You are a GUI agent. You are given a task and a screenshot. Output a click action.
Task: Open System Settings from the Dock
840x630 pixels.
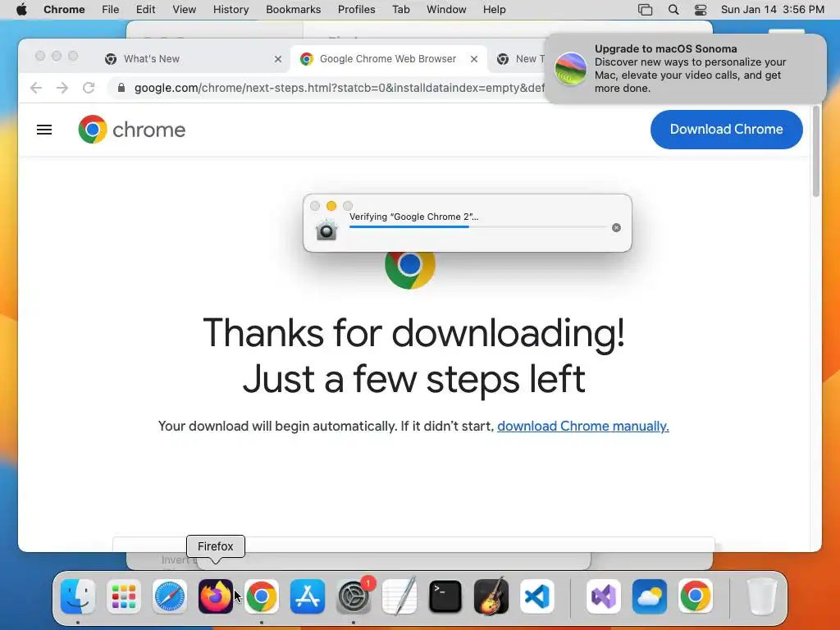click(354, 596)
